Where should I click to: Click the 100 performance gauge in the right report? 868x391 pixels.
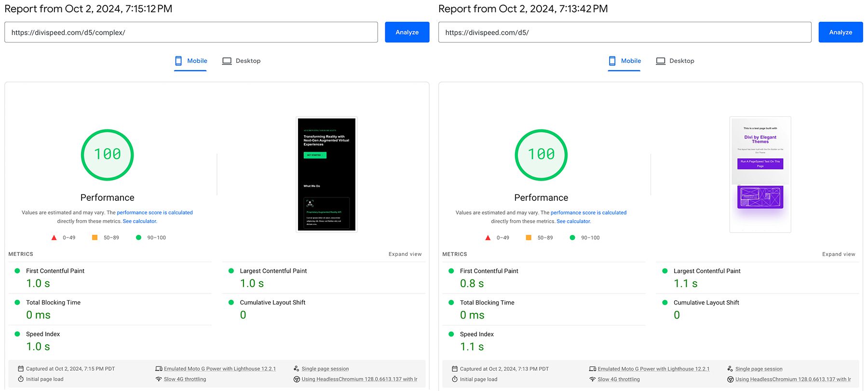click(541, 155)
